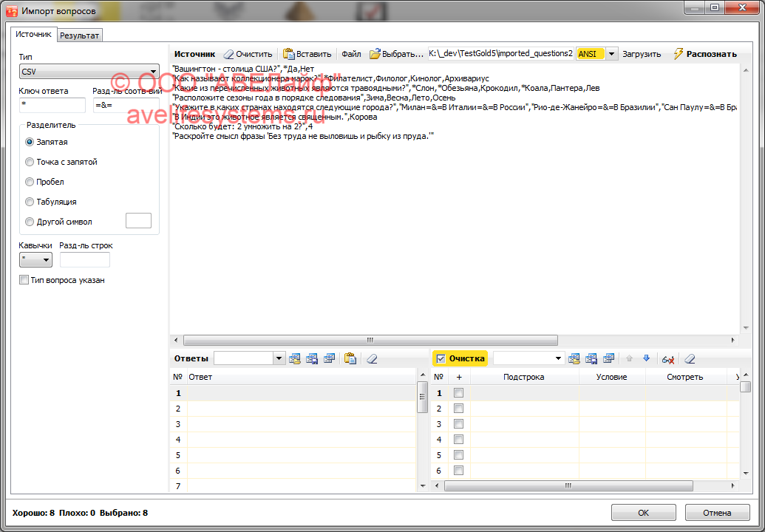Click the blue down arrow in Очистка toolbar
Screen dimensions: 765x532
646,358
